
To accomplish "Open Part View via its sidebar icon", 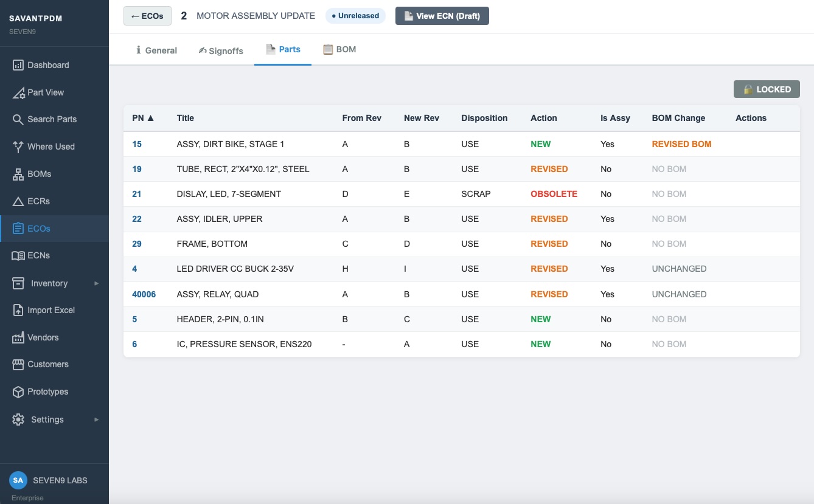I will pos(18,92).
